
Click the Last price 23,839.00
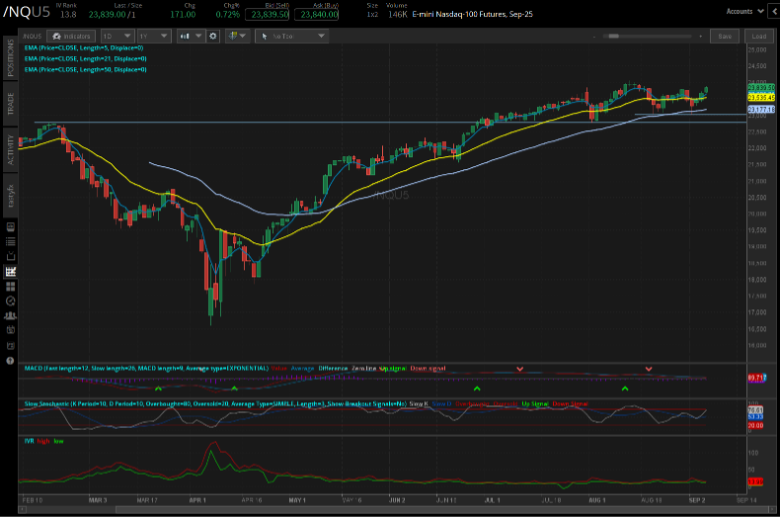107,14
